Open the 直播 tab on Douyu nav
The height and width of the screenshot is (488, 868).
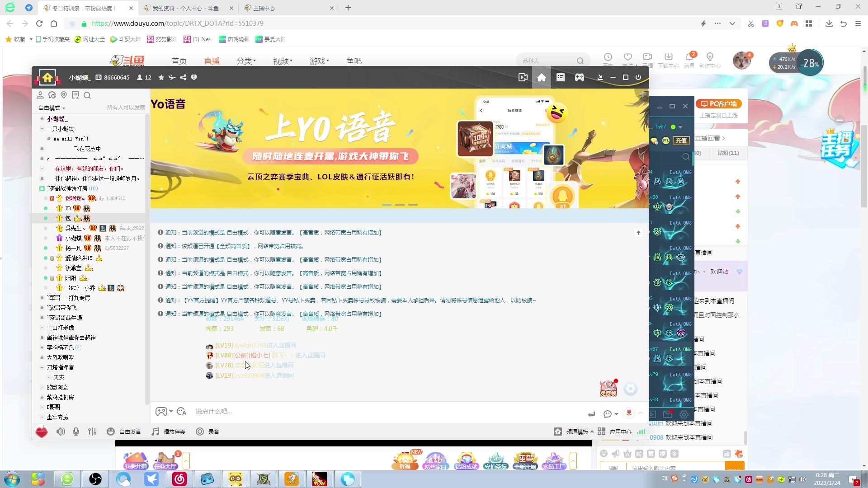pos(212,61)
